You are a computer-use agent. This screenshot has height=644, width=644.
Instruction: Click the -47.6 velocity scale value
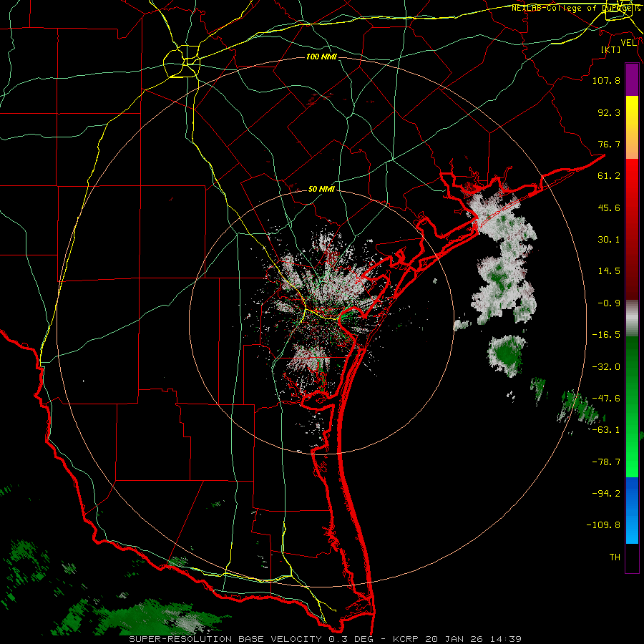pyautogui.click(x=606, y=399)
